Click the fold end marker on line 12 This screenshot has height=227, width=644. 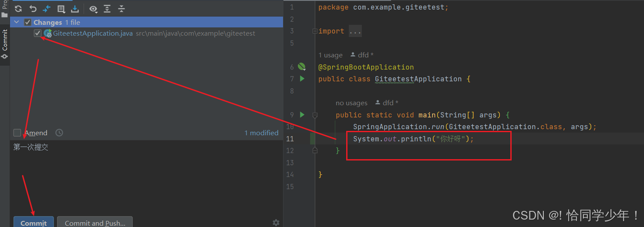click(315, 150)
